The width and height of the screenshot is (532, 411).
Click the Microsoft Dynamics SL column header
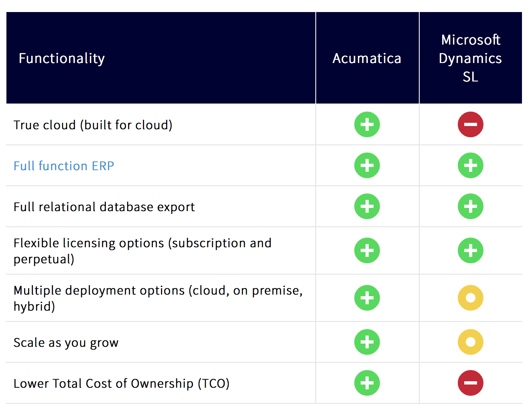pos(470,59)
